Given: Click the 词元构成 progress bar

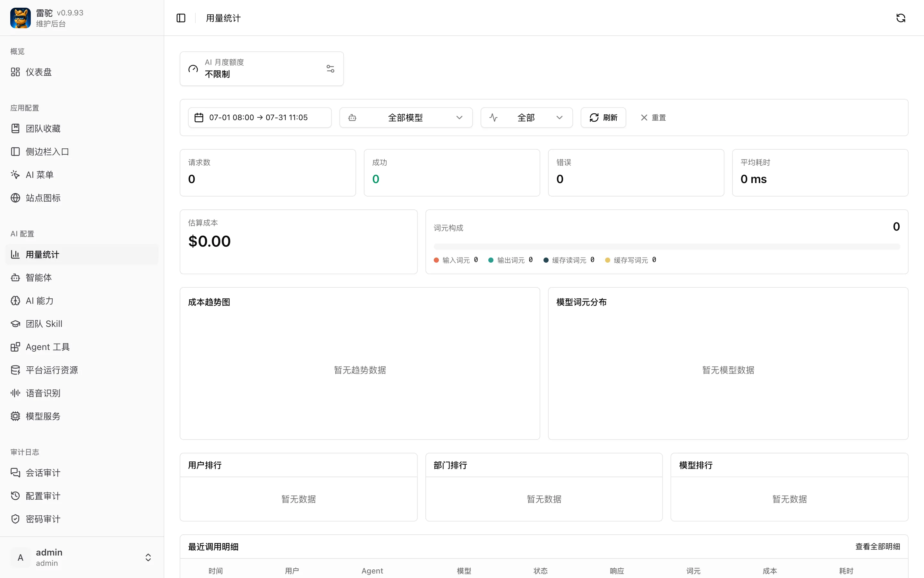Looking at the screenshot, I should [x=667, y=247].
